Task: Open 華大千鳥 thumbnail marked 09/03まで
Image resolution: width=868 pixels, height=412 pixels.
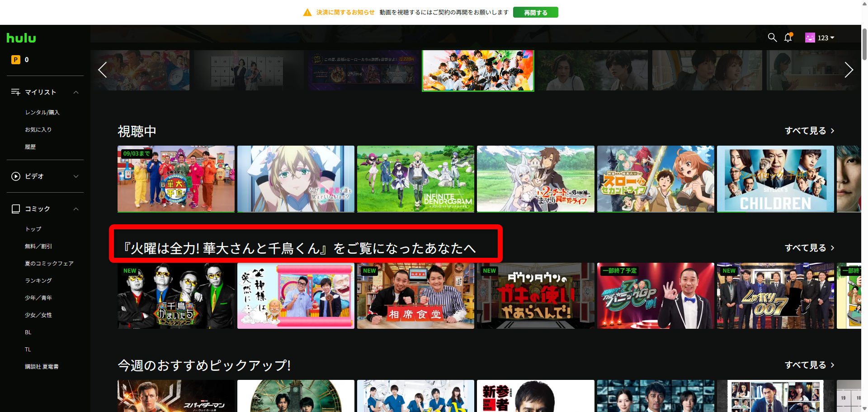Action: click(x=176, y=179)
